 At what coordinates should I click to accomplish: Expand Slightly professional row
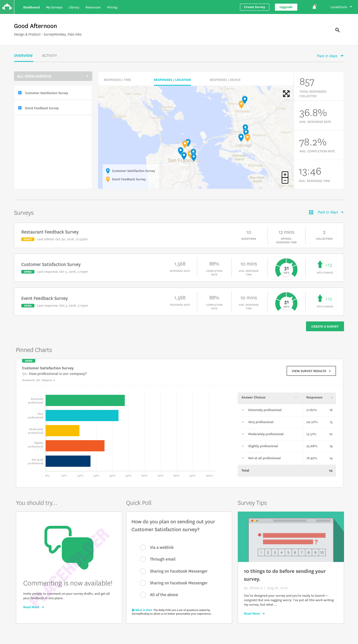[x=243, y=446]
